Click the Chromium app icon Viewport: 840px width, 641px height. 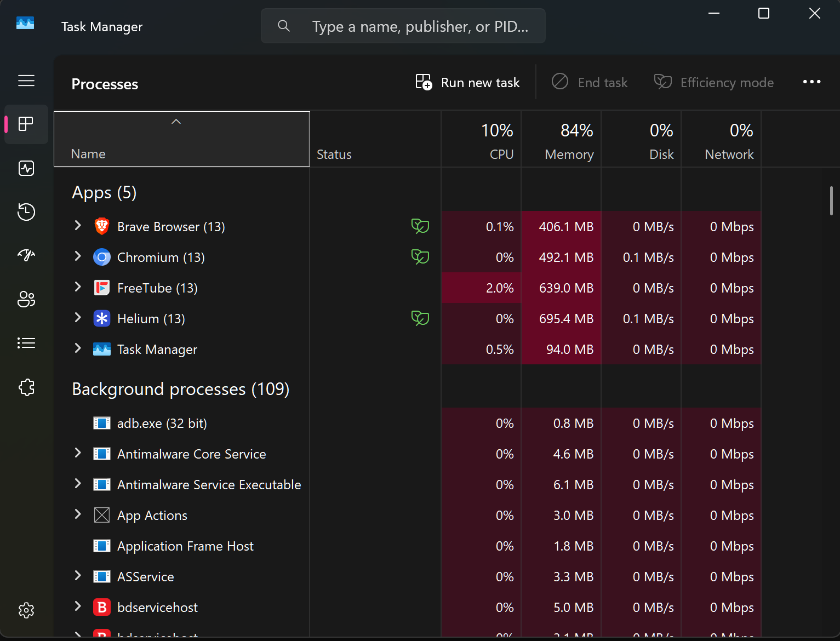click(102, 257)
